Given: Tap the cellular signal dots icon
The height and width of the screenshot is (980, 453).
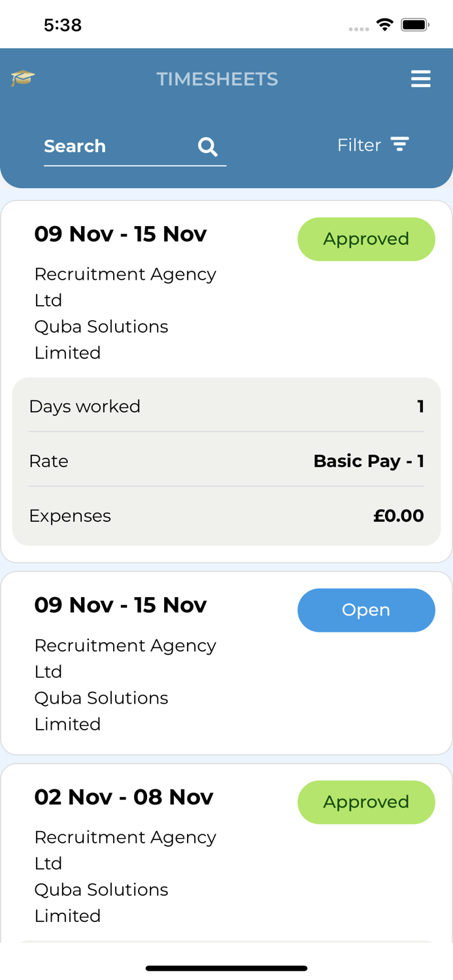Looking at the screenshot, I should pyautogui.click(x=358, y=27).
